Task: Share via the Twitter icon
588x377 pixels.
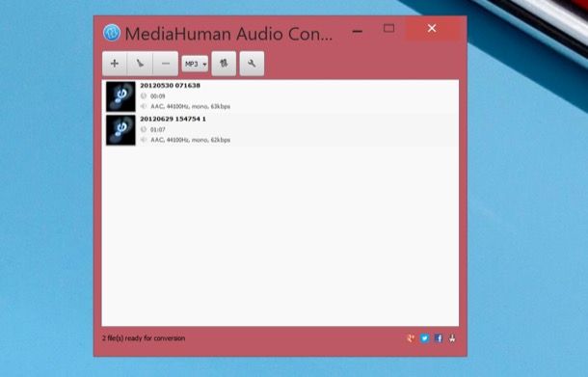Action: click(x=424, y=338)
